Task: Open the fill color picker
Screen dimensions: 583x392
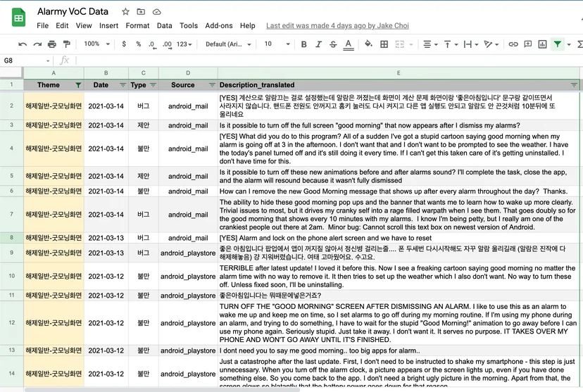Action: point(368,44)
